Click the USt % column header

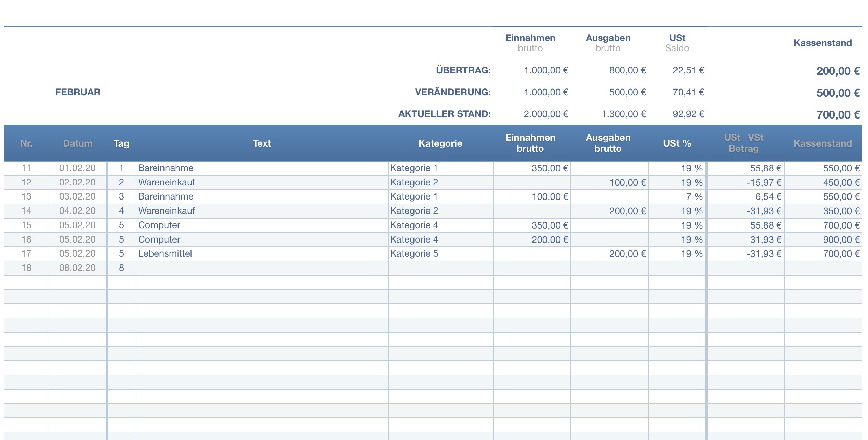click(x=677, y=143)
